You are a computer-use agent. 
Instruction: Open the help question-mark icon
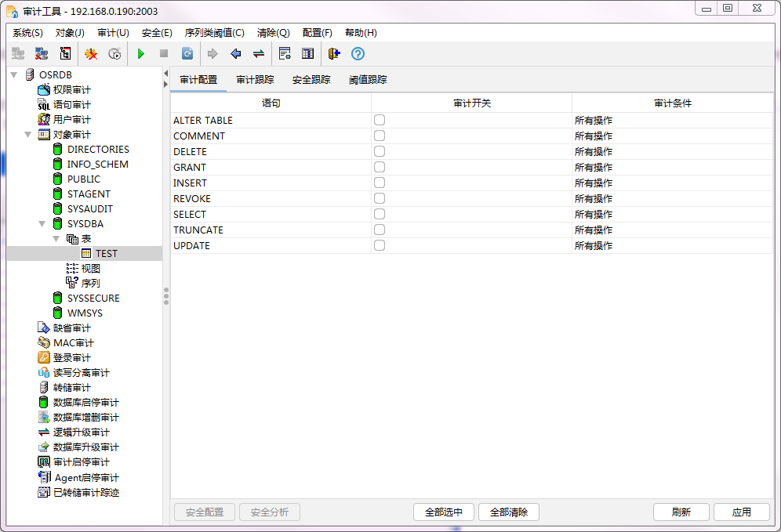point(358,53)
